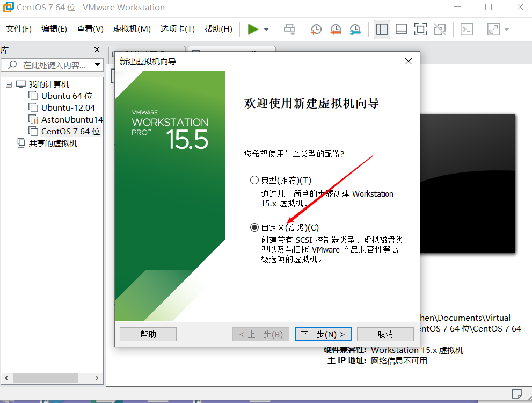532x403 pixels.
Task: Click the Revert to snapshot icon
Action: click(336, 30)
